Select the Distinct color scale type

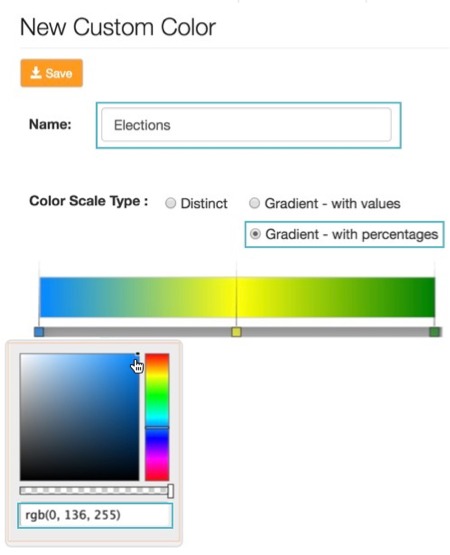[170, 203]
